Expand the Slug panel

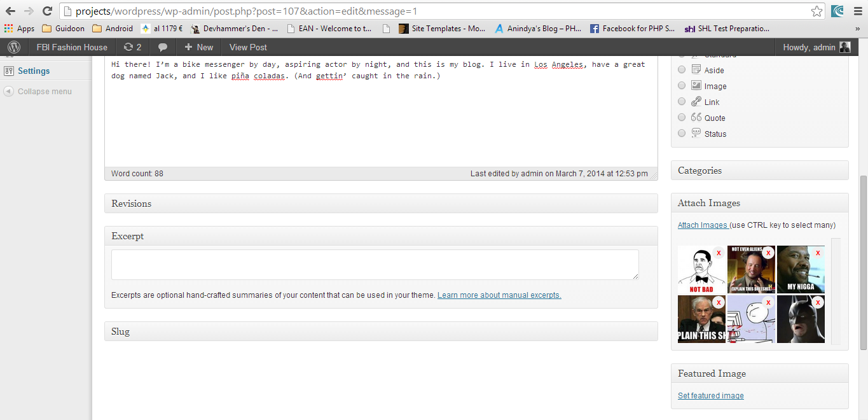tap(381, 331)
